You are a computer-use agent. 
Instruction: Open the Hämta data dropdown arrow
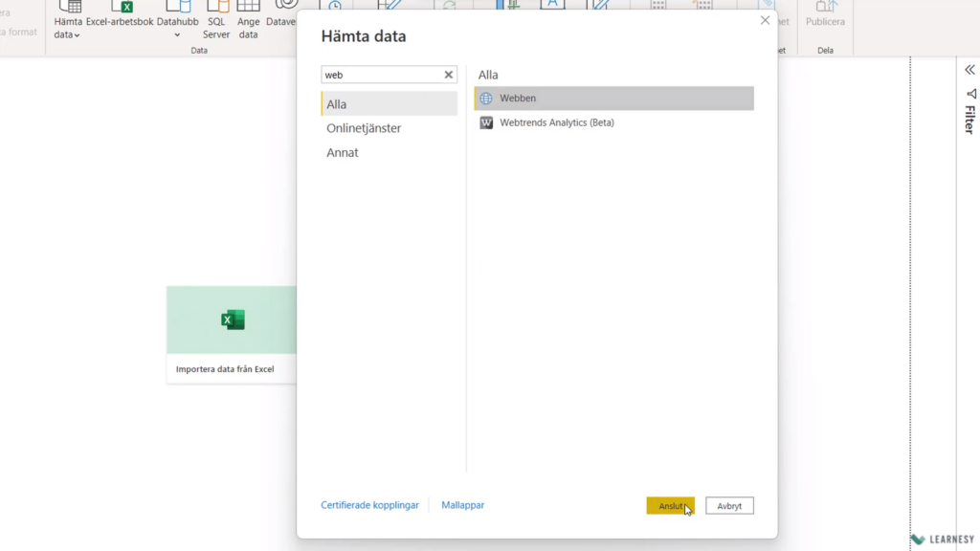tap(78, 35)
